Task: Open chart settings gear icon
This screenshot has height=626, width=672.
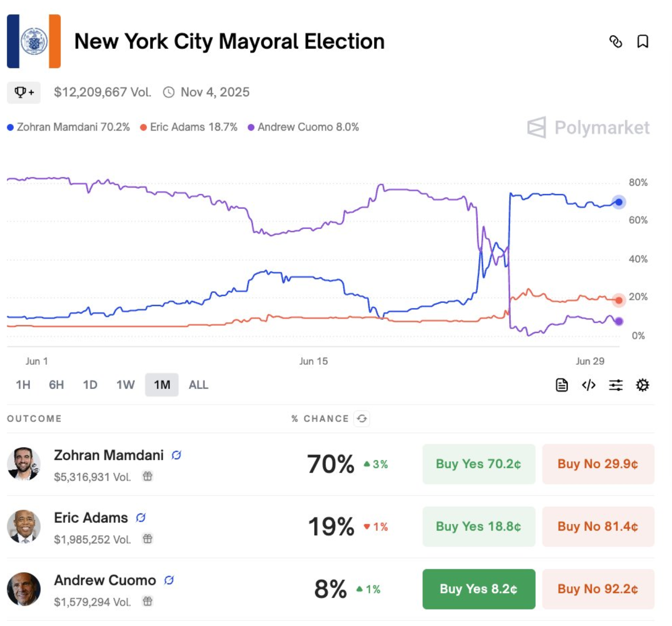Action: tap(643, 385)
